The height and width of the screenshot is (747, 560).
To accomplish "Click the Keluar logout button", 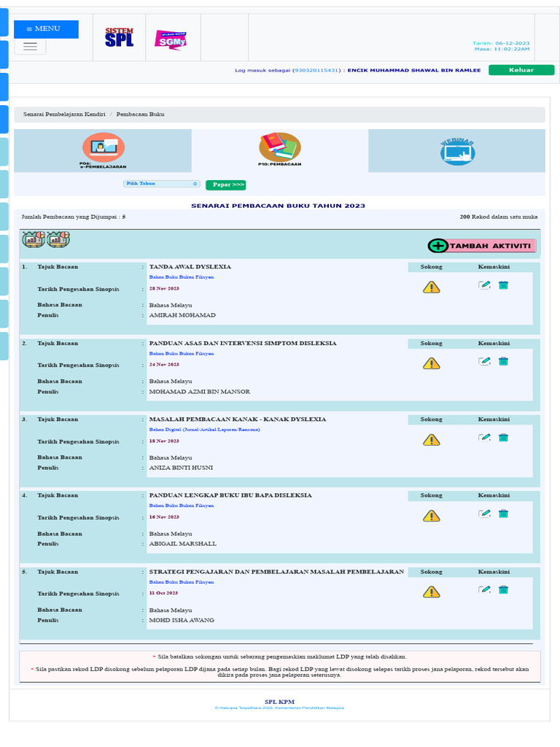I will click(521, 70).
